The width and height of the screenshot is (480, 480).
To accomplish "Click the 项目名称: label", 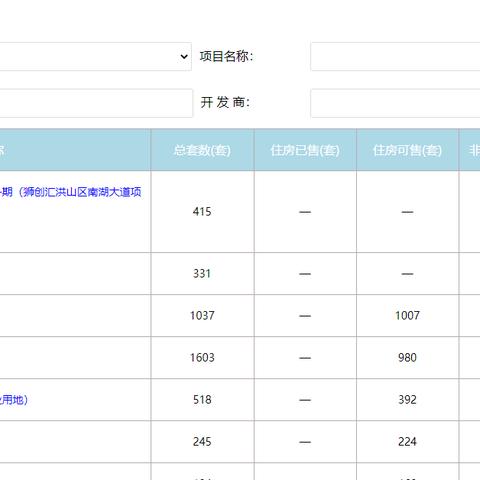I will (x=227, y=56).
